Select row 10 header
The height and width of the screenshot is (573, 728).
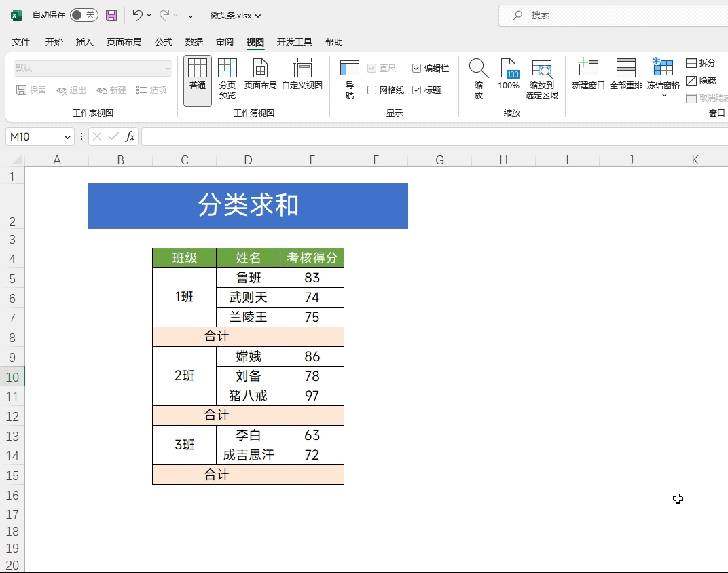12,376
